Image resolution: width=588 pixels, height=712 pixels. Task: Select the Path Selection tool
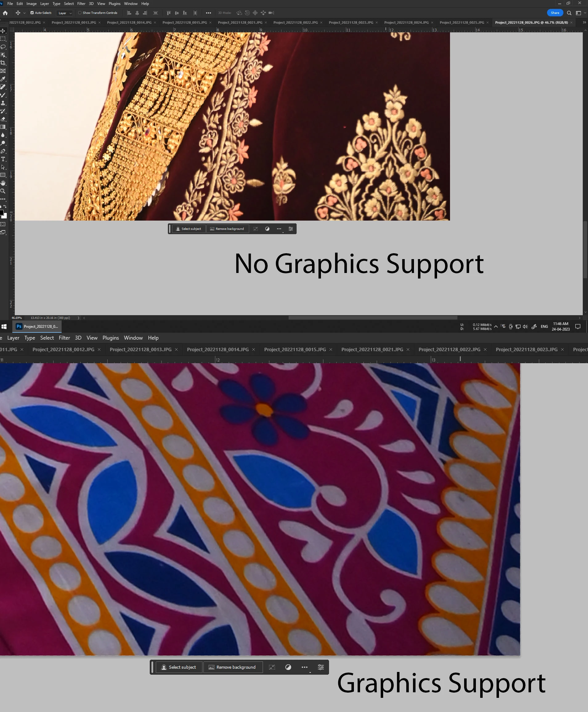3,167
